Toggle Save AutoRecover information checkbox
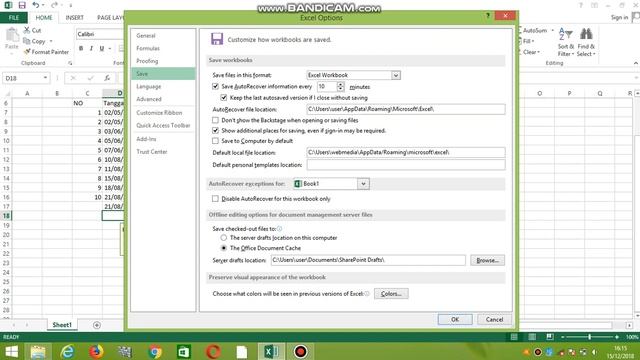640x360 pixels. tap(216, 87)
